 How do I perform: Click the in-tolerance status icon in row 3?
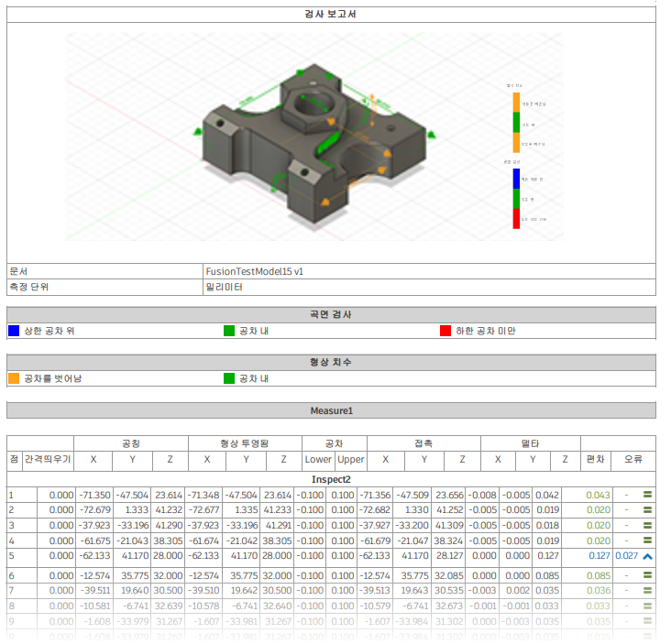[x=647, y=525]
